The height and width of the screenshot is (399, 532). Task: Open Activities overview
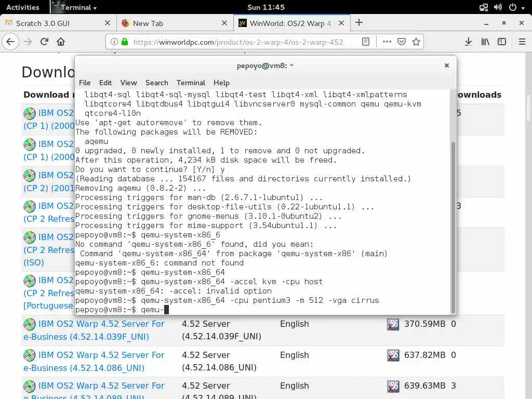(23, 7)
